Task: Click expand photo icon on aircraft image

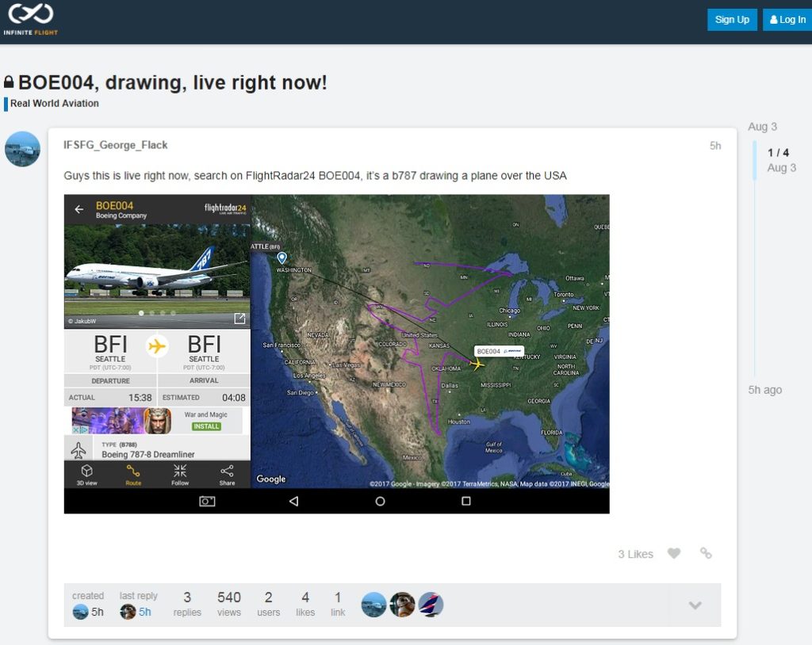Action: click(239, 319)
